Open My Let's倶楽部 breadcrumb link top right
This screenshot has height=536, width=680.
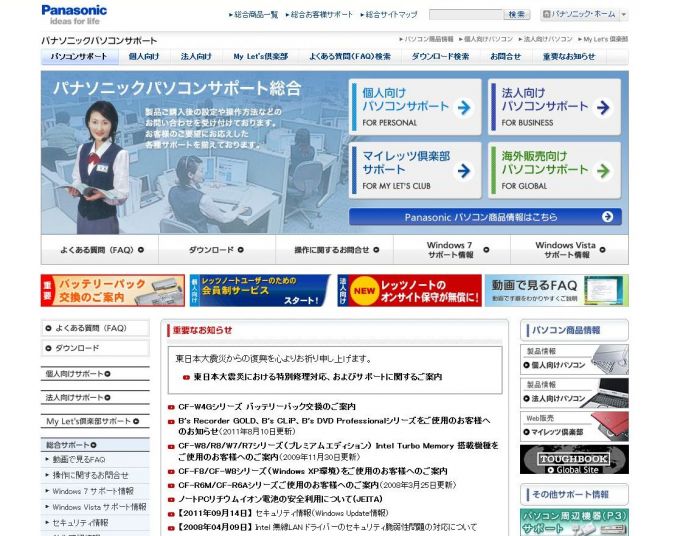[603, 39]
